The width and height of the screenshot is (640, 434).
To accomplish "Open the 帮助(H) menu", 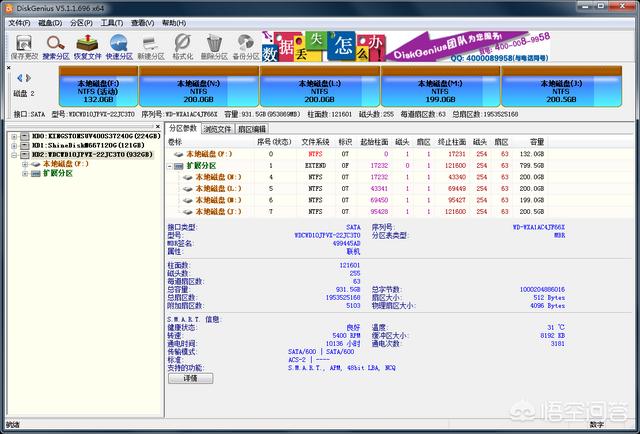I will 174,23.
